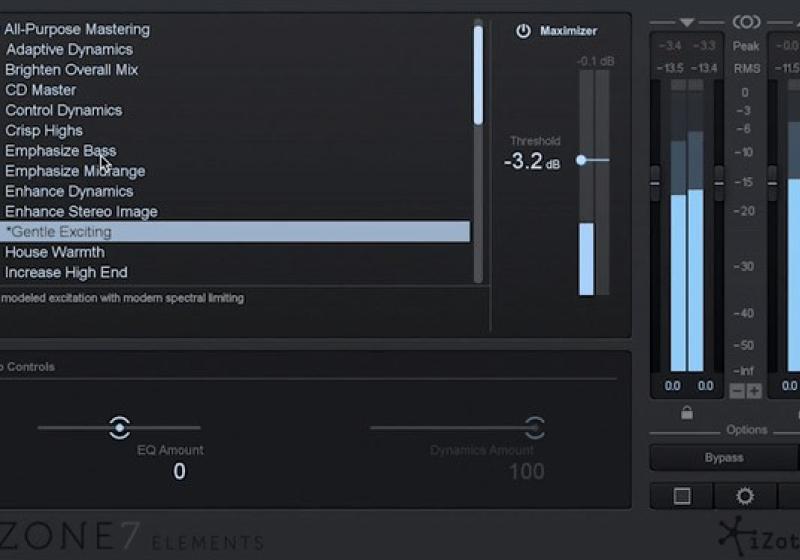Select the Enhance Stereo Image preset

tap(81, 212)
